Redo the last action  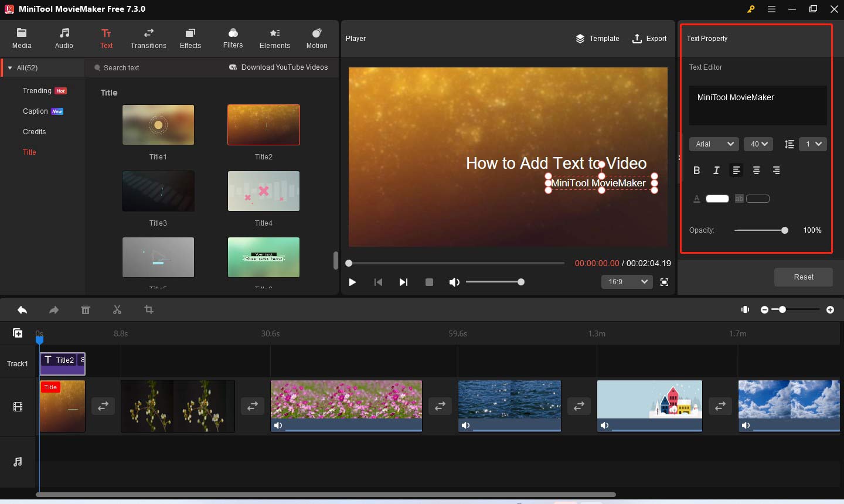click(54, 310)
